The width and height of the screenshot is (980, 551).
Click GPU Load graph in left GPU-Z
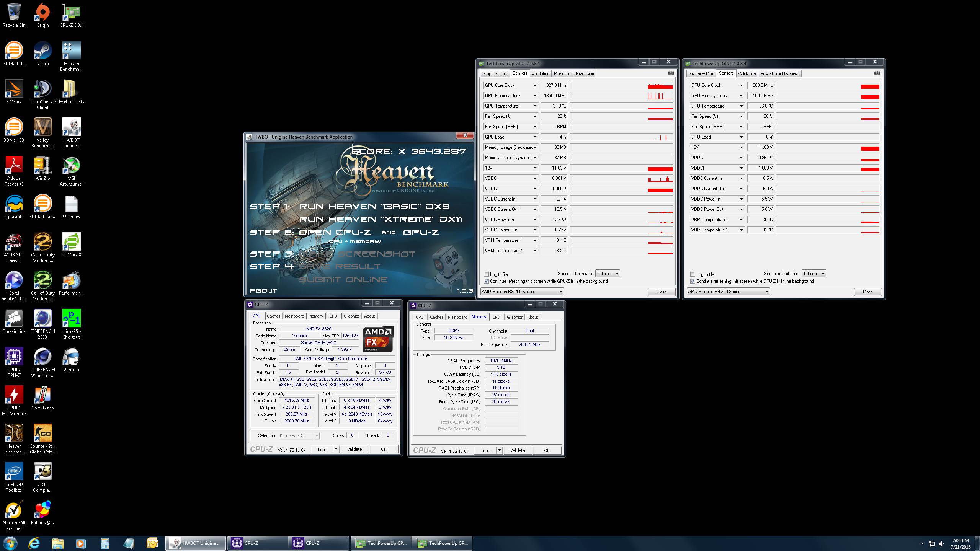621,137
